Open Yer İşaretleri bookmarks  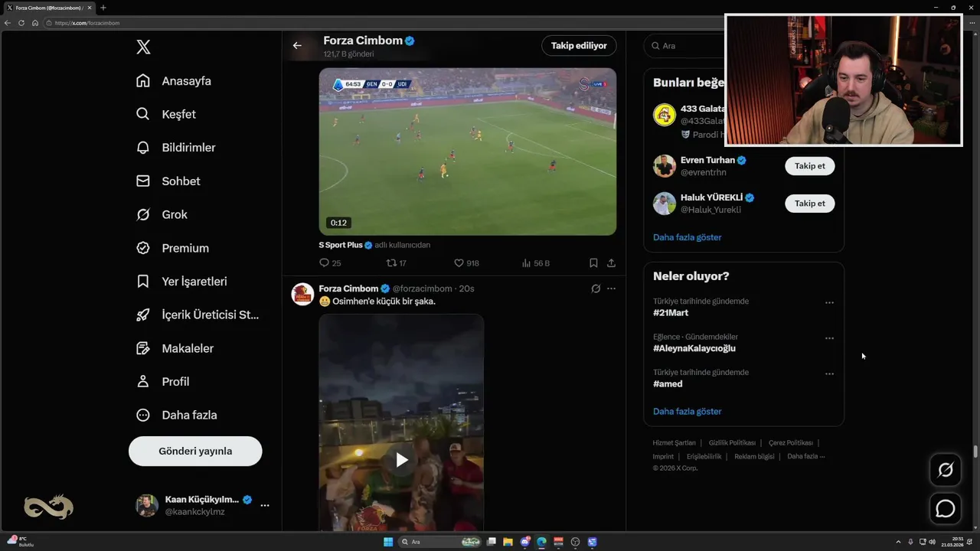pyautogui.click(x=181, y=282)
